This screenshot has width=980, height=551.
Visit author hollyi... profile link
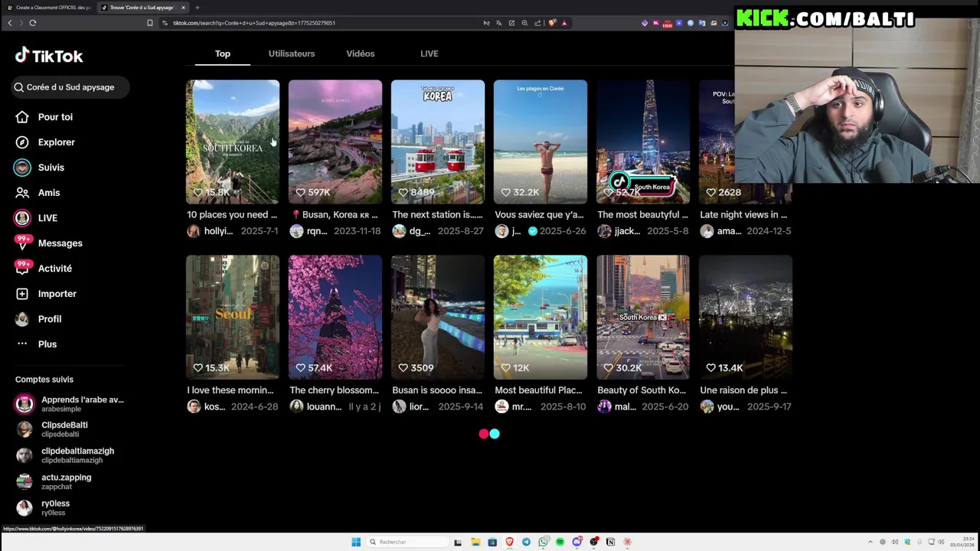coord(210,231)
